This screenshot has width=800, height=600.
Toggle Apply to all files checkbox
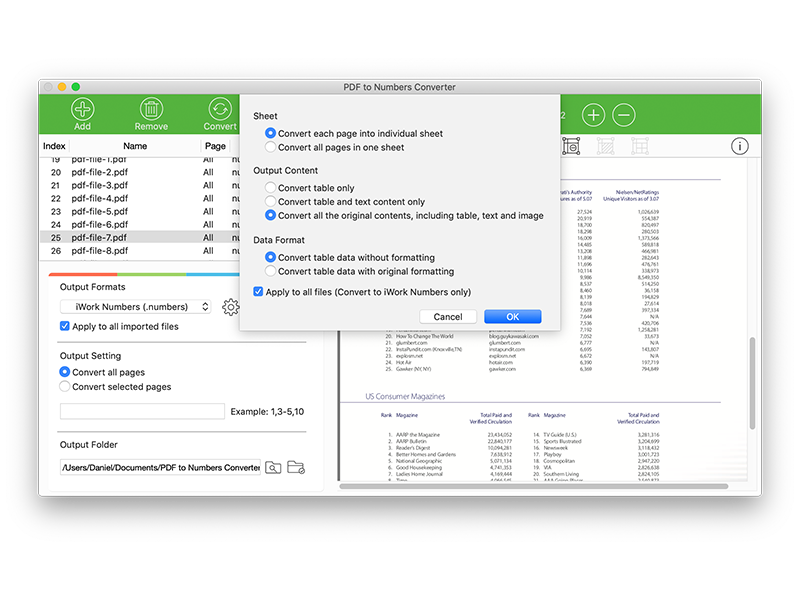(258, 292)
